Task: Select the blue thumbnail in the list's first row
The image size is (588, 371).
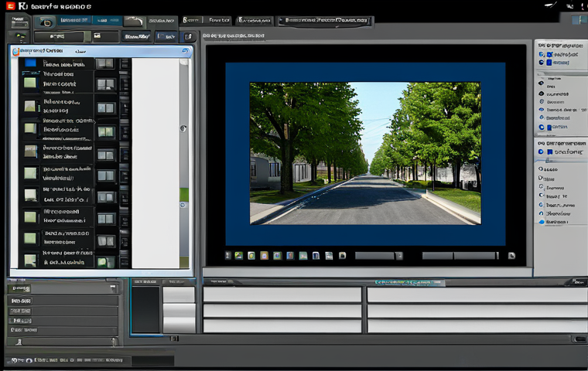Action: coord(30,63)
